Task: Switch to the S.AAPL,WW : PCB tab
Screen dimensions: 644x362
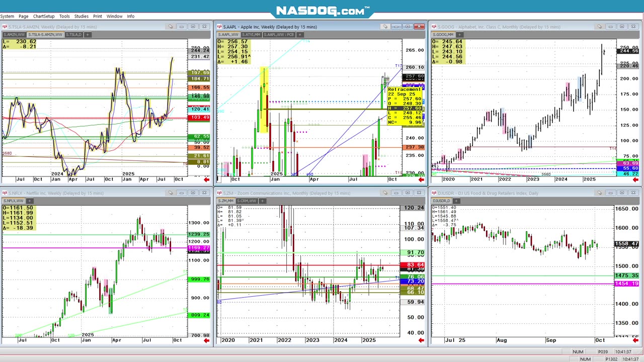Action: [279, 35]
